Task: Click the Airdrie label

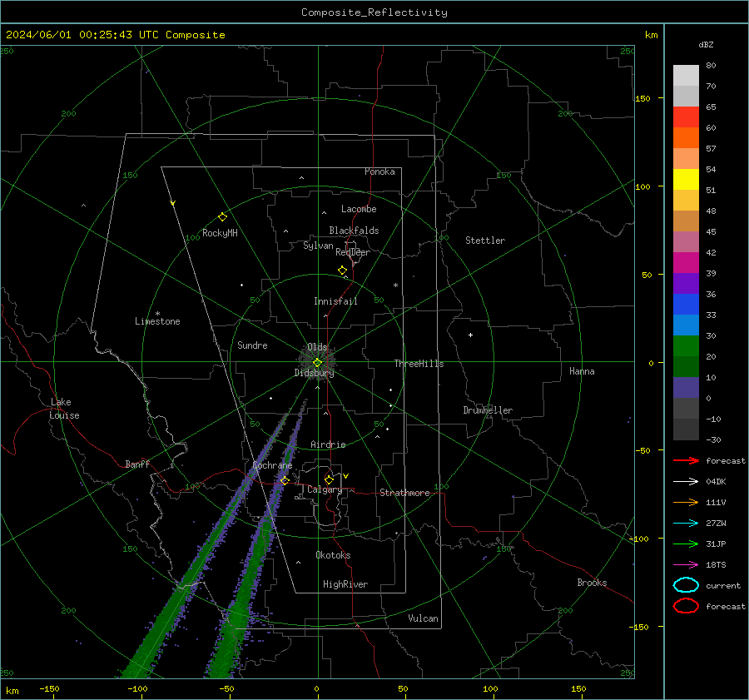Action: 328,444
